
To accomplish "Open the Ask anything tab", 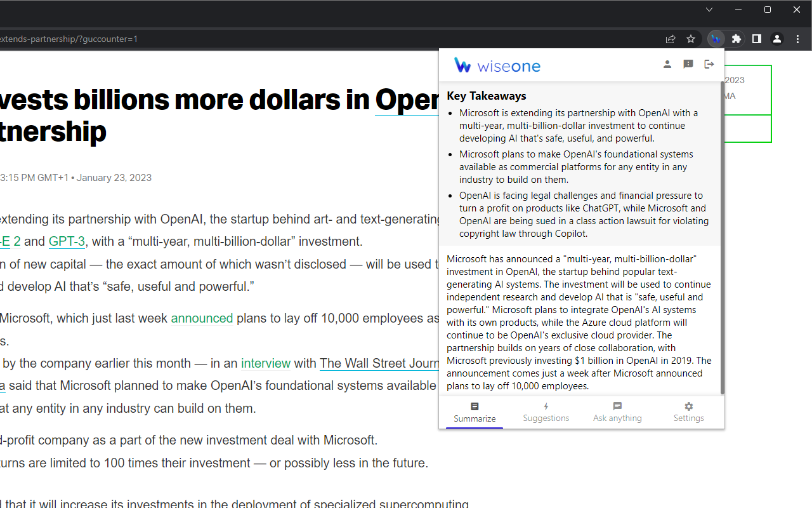I will [617, 412].
